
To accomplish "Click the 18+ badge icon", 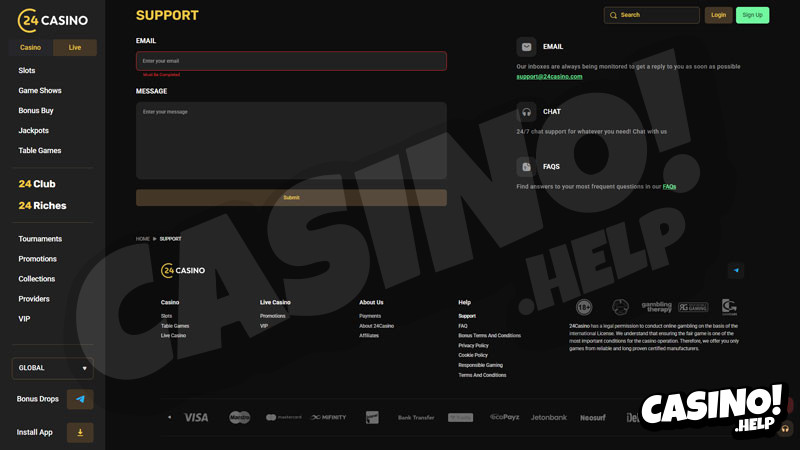I will click(x=584, y=307).
